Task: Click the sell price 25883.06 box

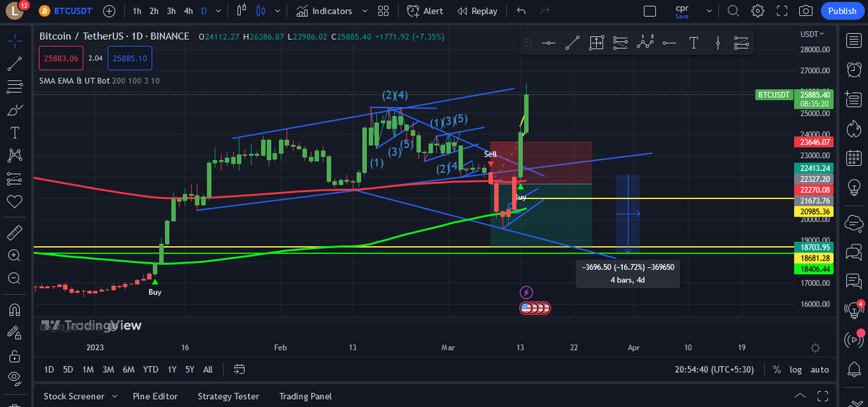Action: [x=60, y=57]
